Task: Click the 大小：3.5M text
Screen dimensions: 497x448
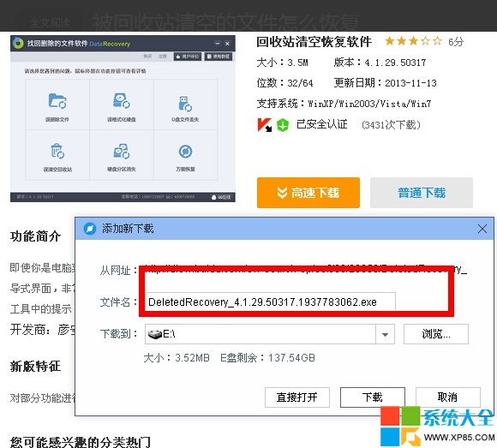Action: pos(282,63)
